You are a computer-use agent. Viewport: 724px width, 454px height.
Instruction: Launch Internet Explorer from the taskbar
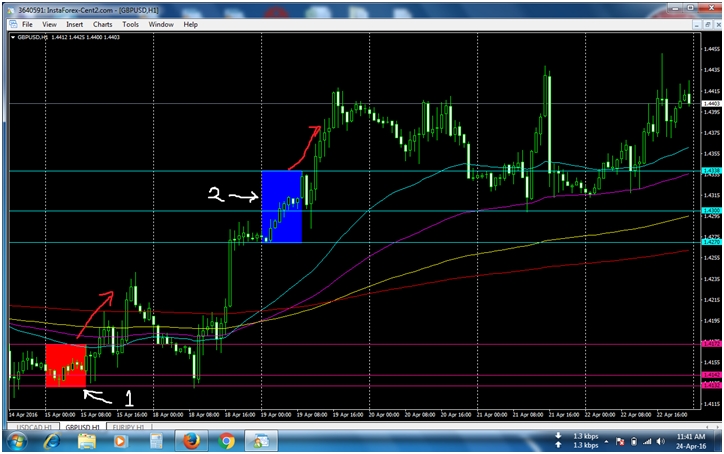point(51,442)
